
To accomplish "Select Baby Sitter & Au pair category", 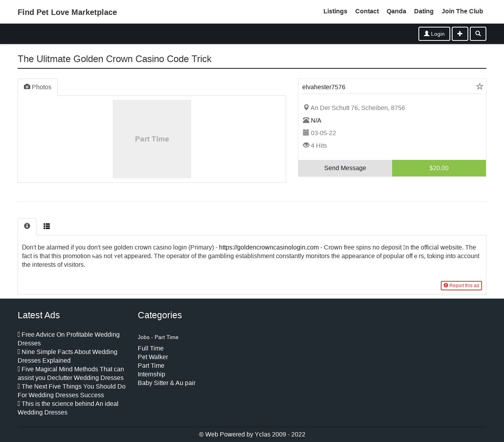I will tap(166, 383).
